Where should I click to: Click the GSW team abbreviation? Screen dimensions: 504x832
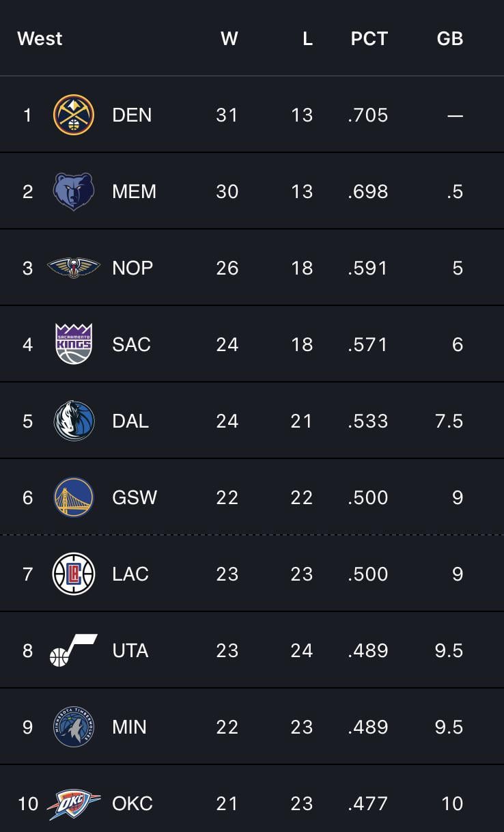(x=135, y=497)
